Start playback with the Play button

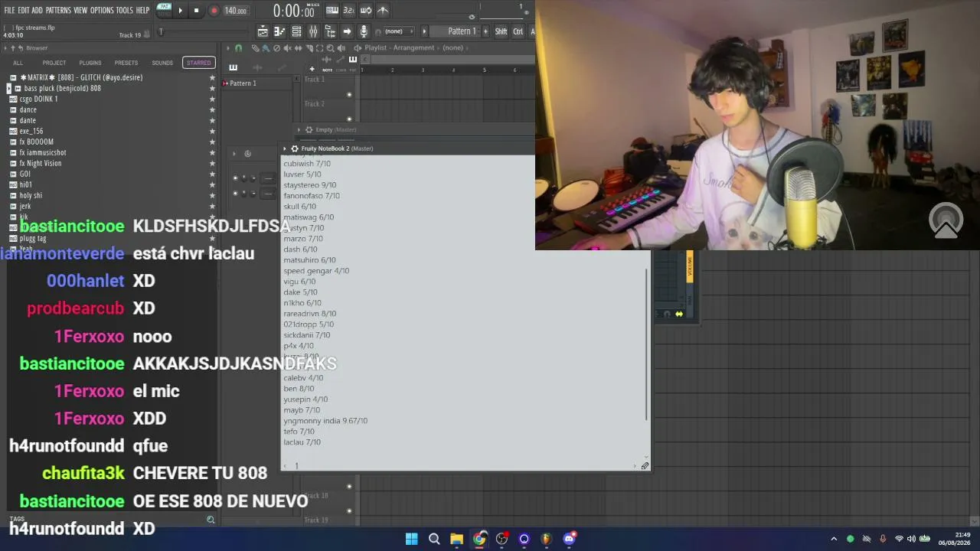click(181, 11)
